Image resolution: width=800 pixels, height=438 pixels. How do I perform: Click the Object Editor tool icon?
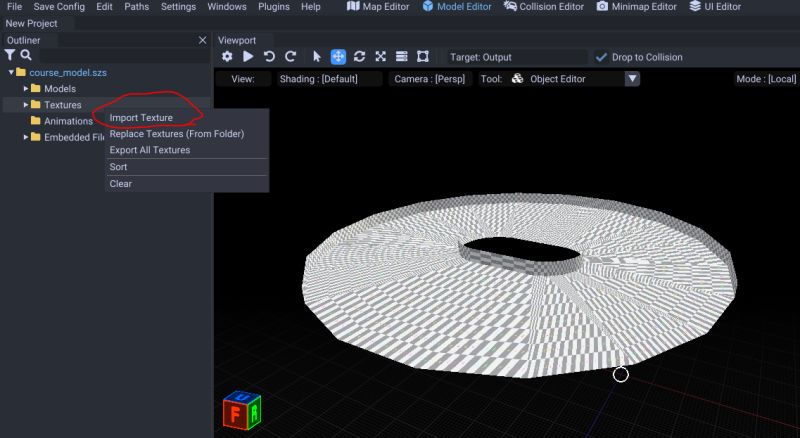tap(517, 79)
